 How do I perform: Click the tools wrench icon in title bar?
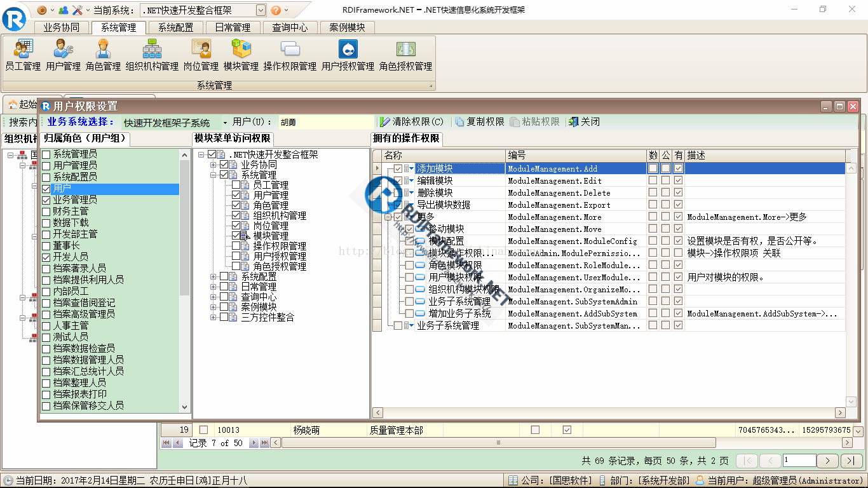[x=78, y=10]
